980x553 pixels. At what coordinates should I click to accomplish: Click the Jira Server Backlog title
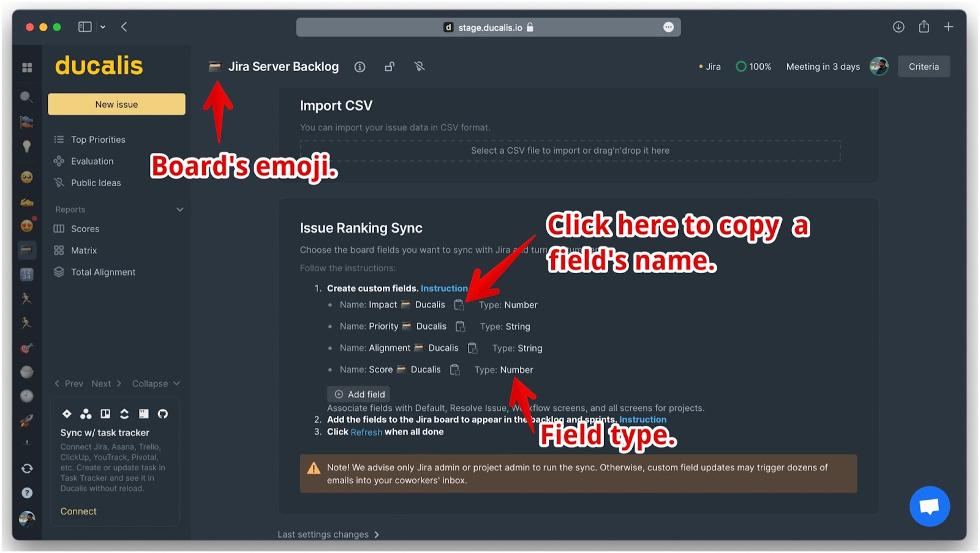click(283, 67)
